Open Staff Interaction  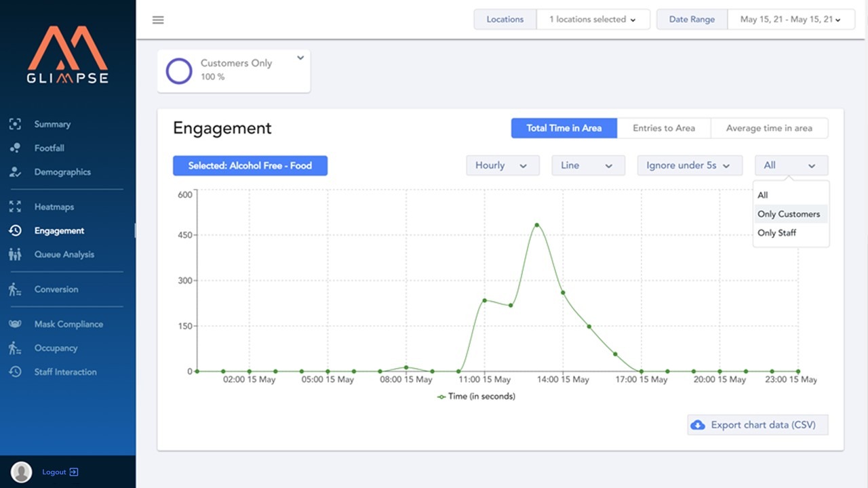pyautogui.click(x=65, y=372)
